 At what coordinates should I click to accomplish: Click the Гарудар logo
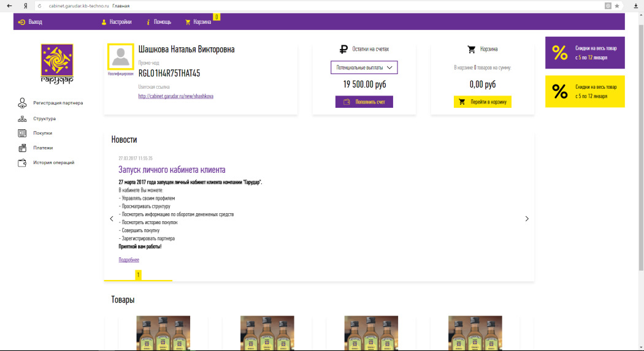[57, 64]
